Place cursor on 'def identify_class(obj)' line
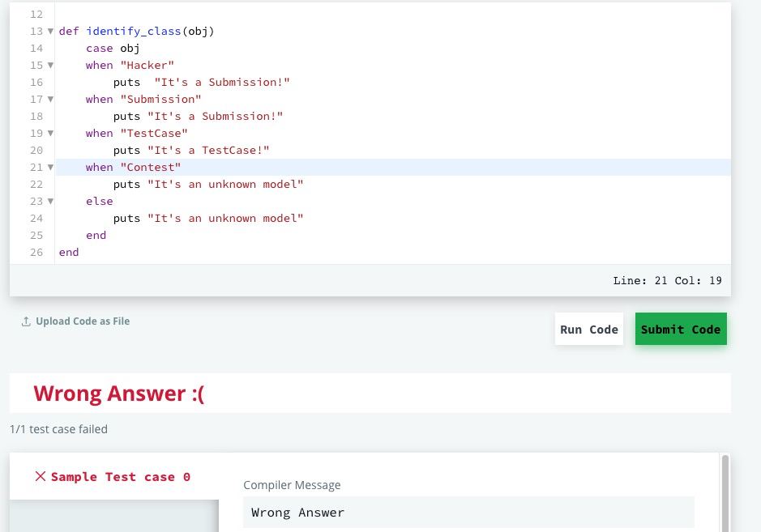 136,32
